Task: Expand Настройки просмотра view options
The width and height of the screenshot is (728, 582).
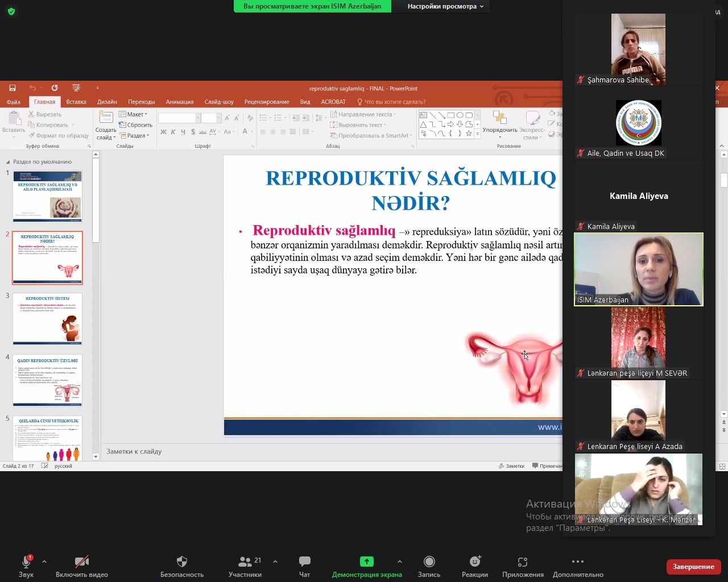Action: [445, 6]
